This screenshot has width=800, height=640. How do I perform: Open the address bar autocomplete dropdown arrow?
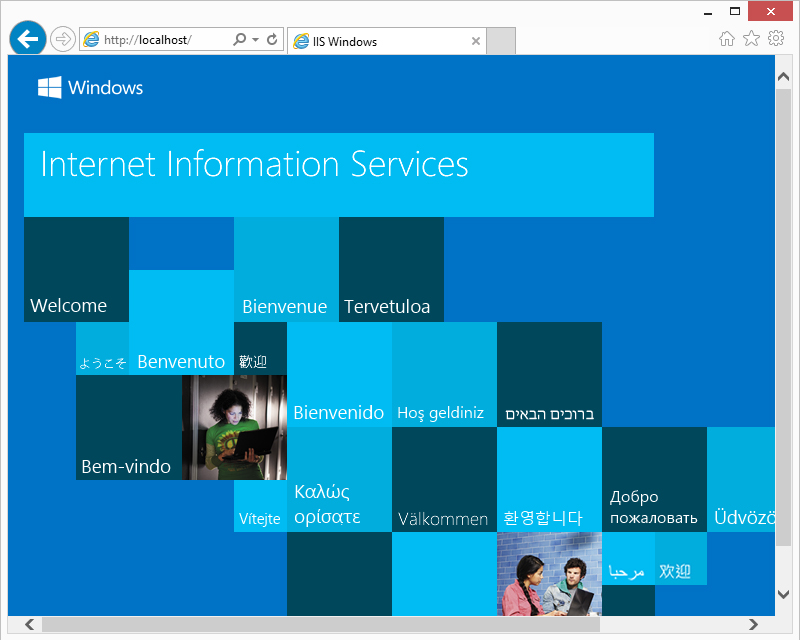click(255, 39)
